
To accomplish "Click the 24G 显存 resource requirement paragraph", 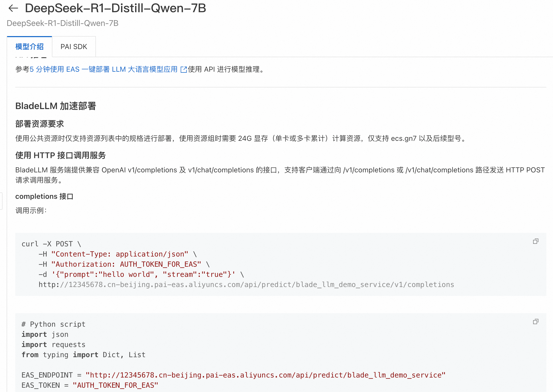I will point(241,139).
